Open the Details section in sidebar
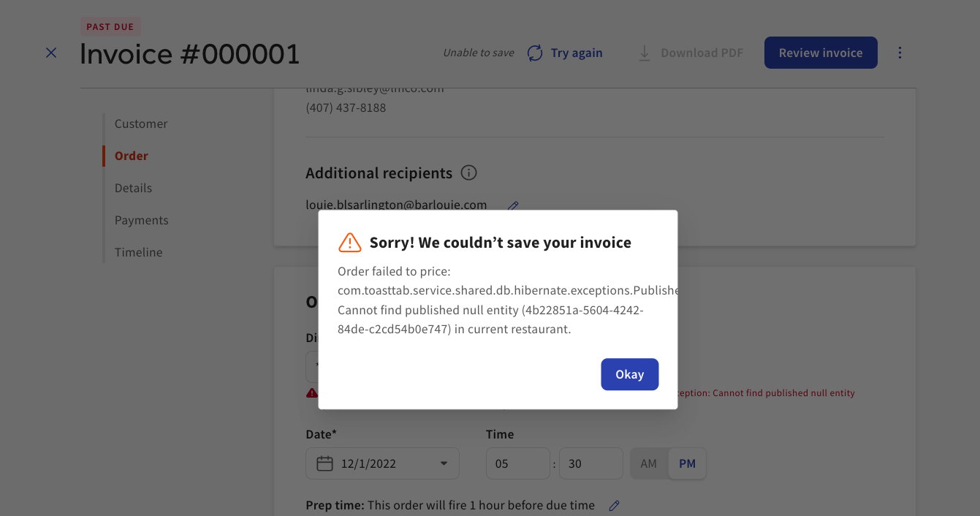The image size is (980, 516). tap(133, 188)
